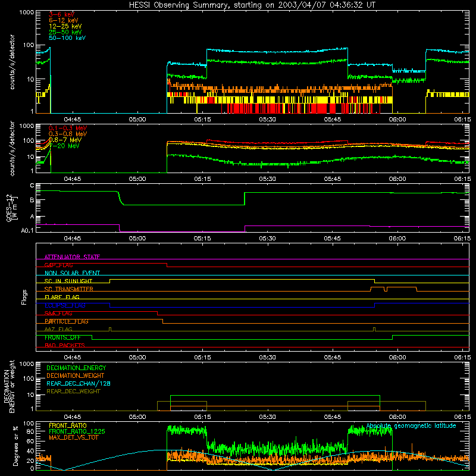Click the yellow FRONT_RATIO legend label
The image size is (476, 476).
pos(68,425)
